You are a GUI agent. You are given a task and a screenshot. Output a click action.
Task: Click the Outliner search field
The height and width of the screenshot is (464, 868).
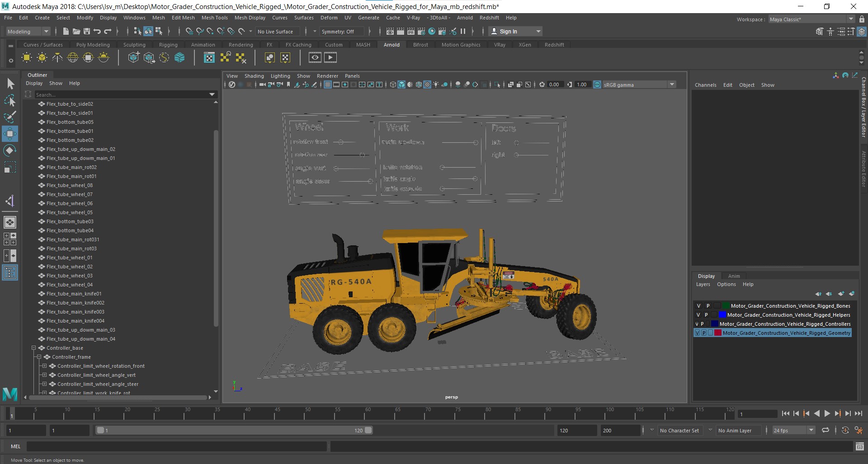121,94
